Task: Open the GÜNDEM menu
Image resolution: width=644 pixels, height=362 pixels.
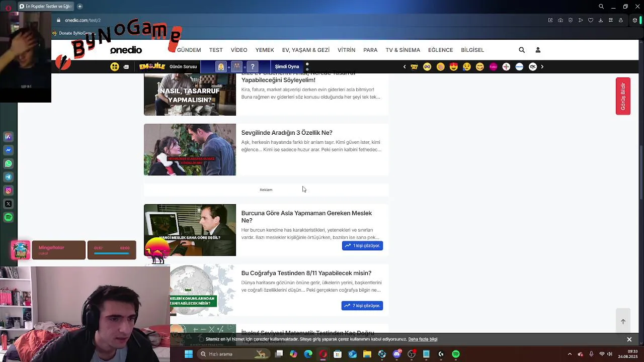Action: [x=189, y=50]
